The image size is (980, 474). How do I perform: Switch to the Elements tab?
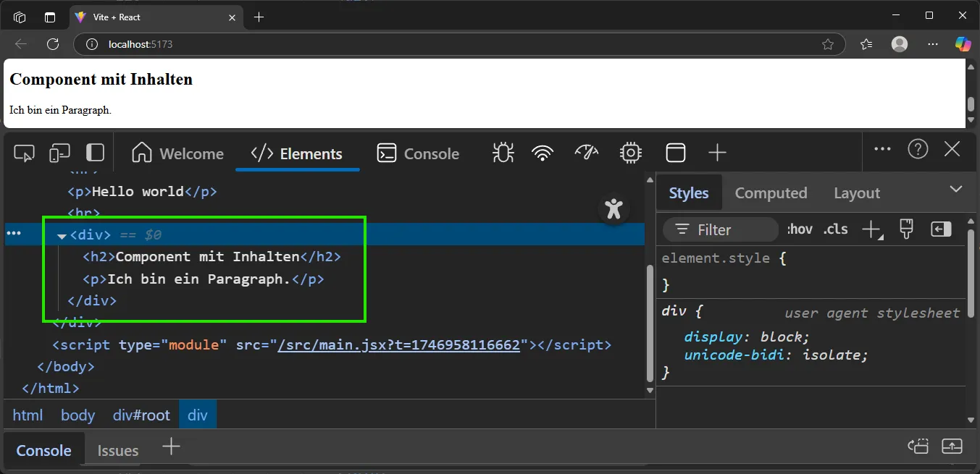297,153
